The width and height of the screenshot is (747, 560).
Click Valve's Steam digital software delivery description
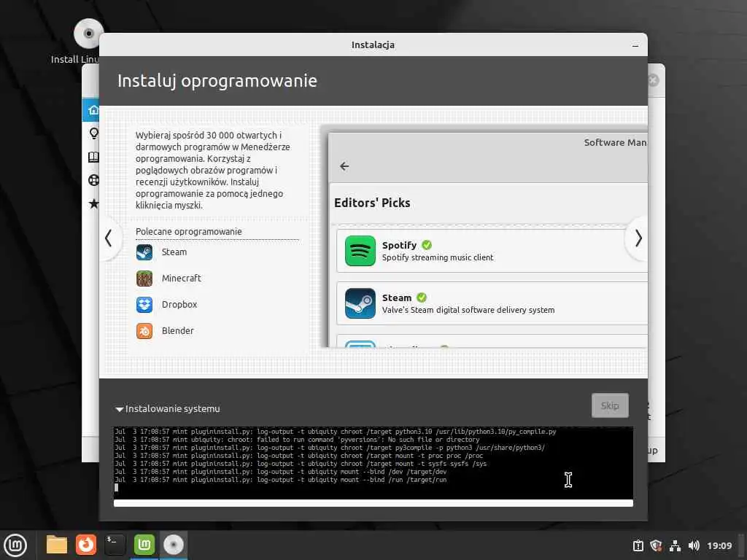[468, 310]
